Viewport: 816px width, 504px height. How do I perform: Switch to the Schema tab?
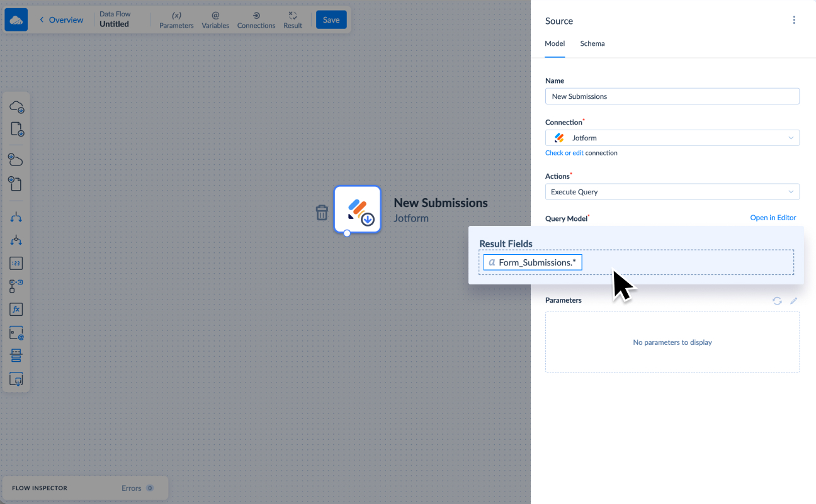coord(592,43)
